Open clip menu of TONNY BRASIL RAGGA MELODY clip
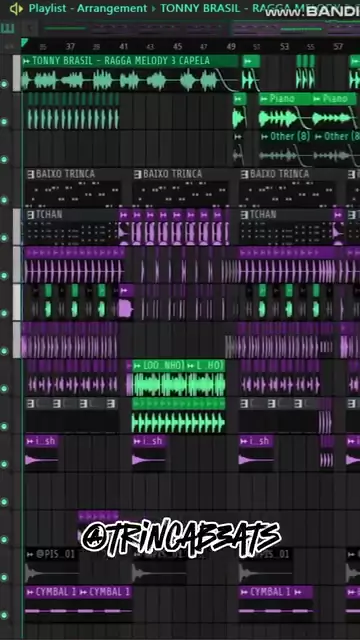 (27, 61)
